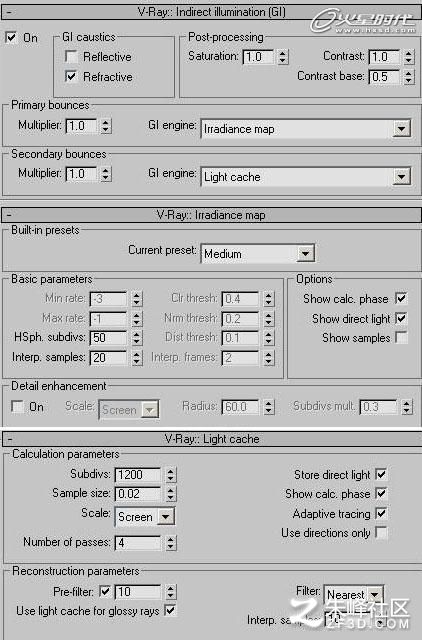
Task: Disable Refractive GI caustics
Action: 71,76
